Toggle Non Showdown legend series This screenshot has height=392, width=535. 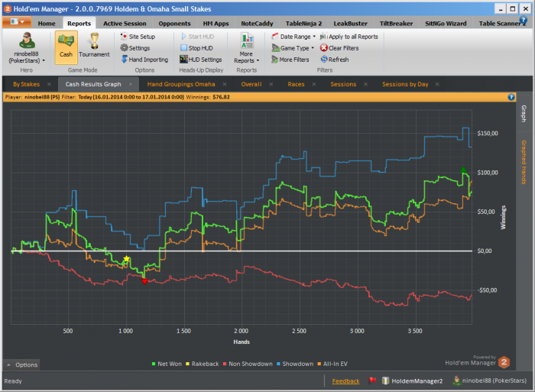pos(248,364)
